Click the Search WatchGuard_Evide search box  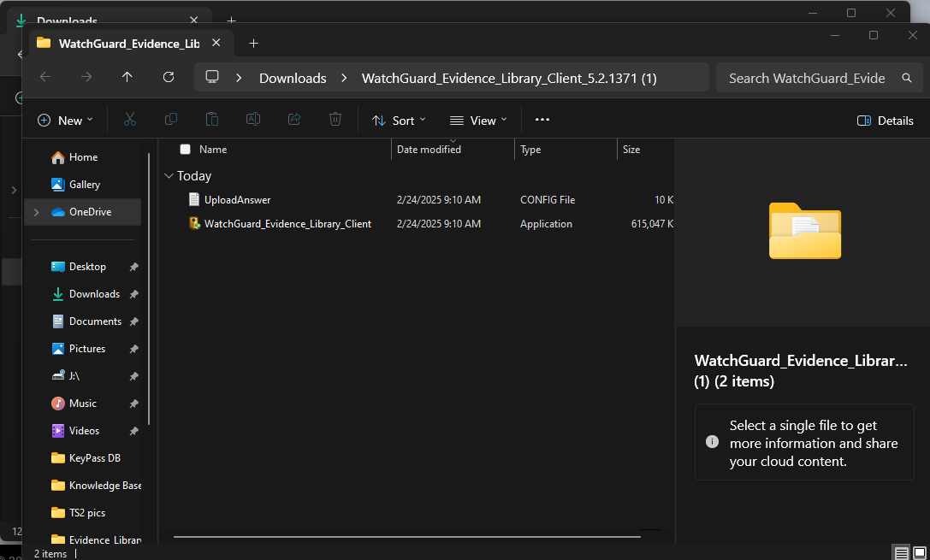[819, 78]
